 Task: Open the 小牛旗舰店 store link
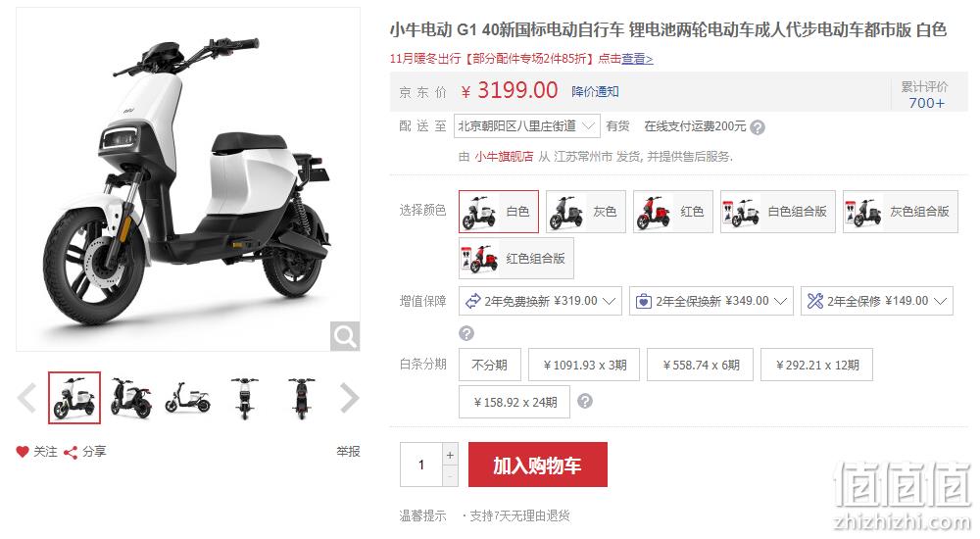click(x=504, y=157)
